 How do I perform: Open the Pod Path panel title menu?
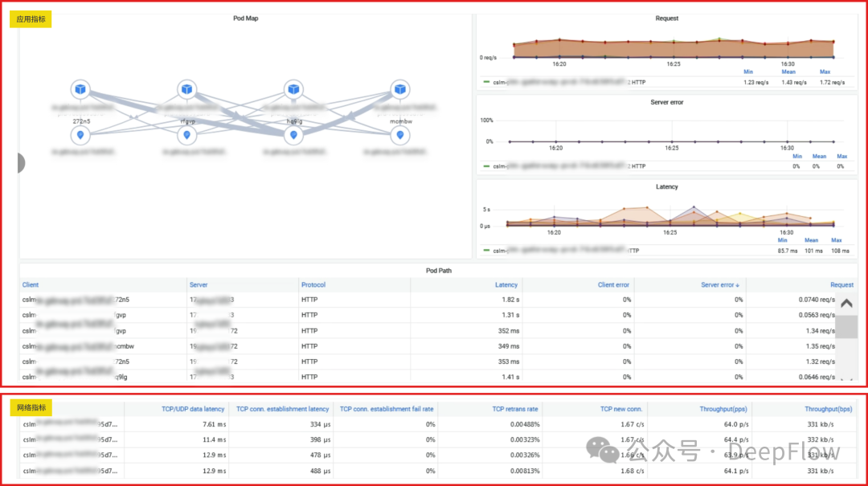[438, 271]
